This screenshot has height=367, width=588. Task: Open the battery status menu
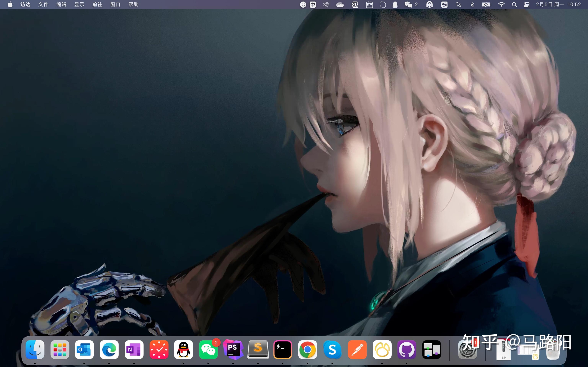[x=486, y=4]
